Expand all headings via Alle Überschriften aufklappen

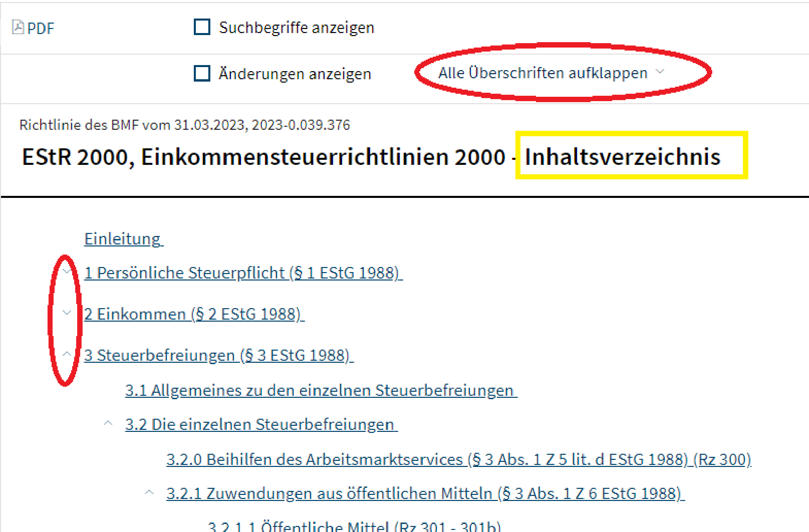tap(542, 73)
